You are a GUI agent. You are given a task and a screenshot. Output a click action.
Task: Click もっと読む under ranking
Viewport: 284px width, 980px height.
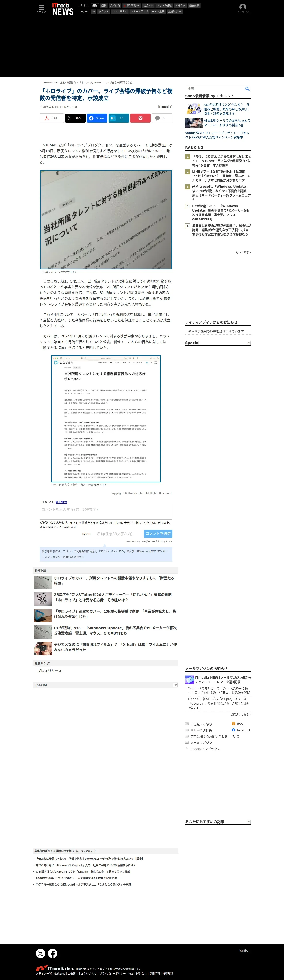tap(243, 253)
